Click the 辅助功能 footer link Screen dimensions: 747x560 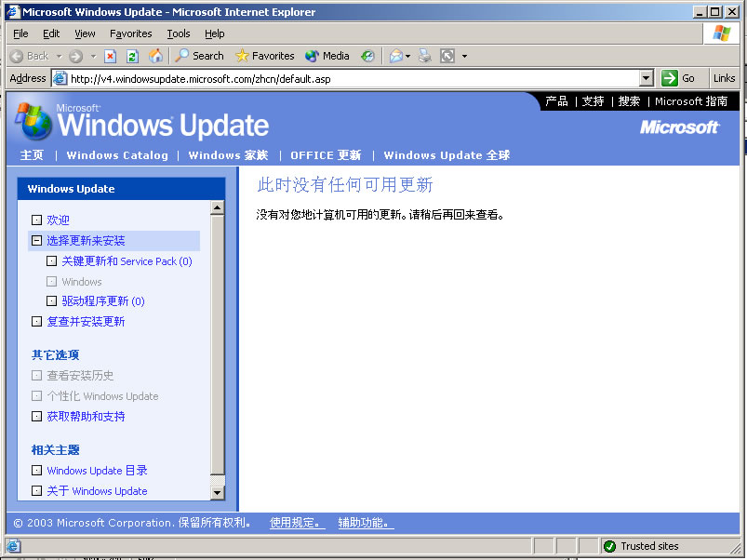[366, 523]
